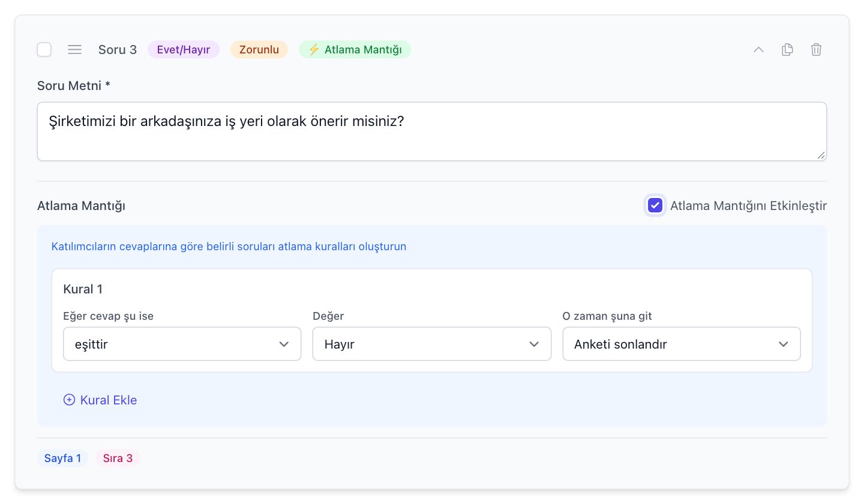864x504 pixels.
Task: Click the Atlama Mantığı green badge
Action: point(355,50)
